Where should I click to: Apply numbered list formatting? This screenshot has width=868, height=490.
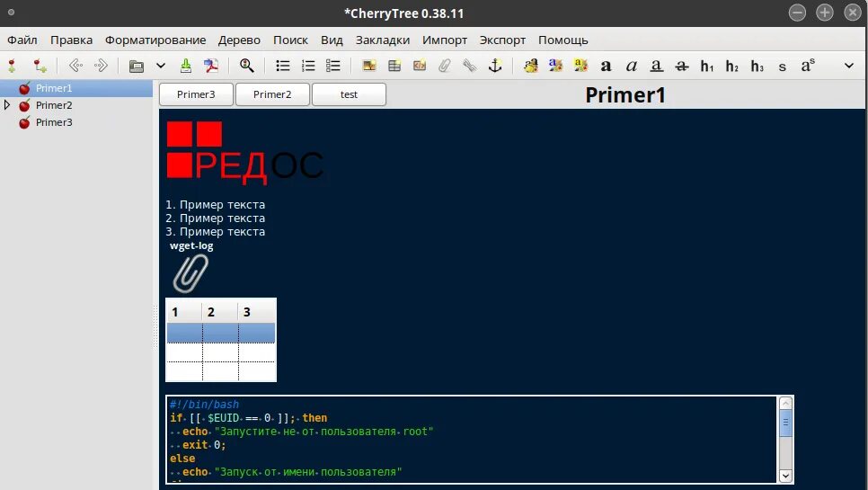(308, 66)
